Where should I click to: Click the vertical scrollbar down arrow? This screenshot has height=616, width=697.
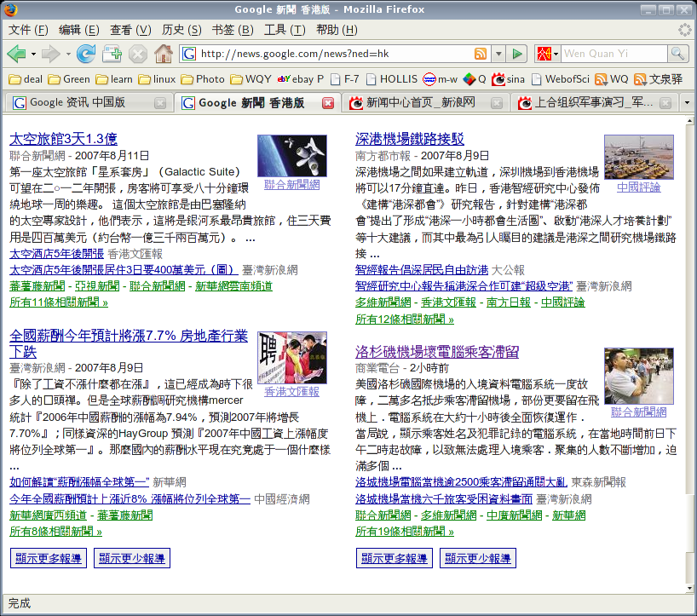(690, 588)
